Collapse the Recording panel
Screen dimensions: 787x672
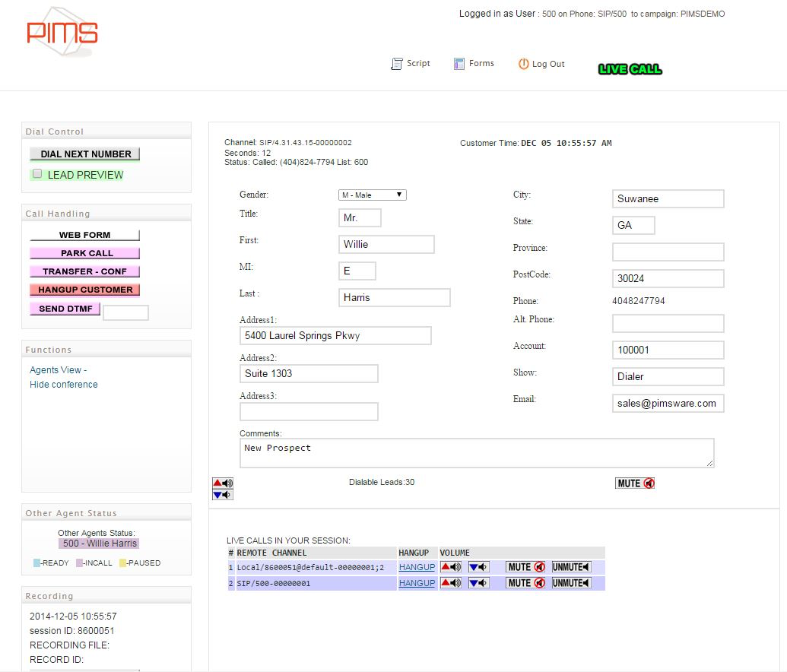(49, 596)
